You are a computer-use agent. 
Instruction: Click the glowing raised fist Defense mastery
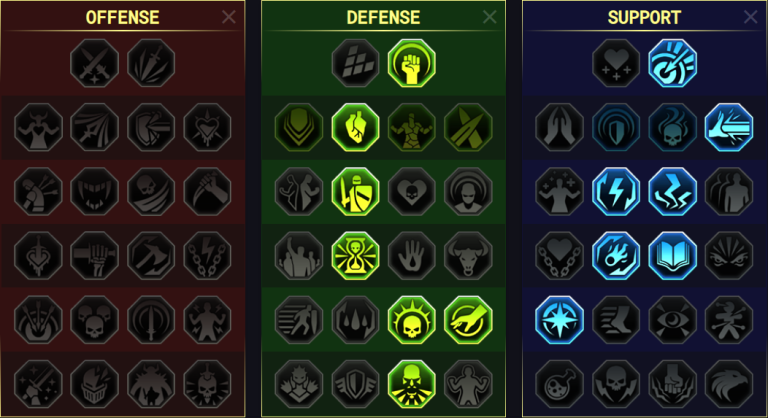pyautogui.click(x=411, y=63)
